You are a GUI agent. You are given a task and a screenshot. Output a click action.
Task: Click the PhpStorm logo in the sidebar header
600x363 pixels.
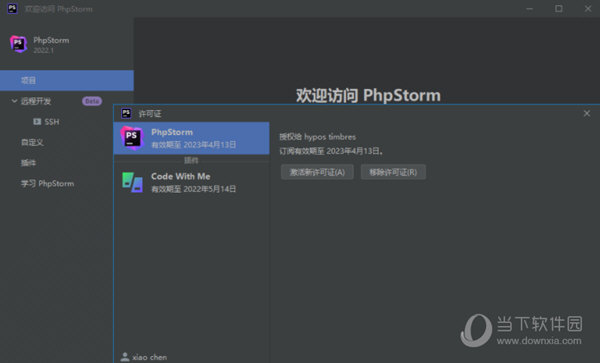pyautogui.click(x=18, y=44)
